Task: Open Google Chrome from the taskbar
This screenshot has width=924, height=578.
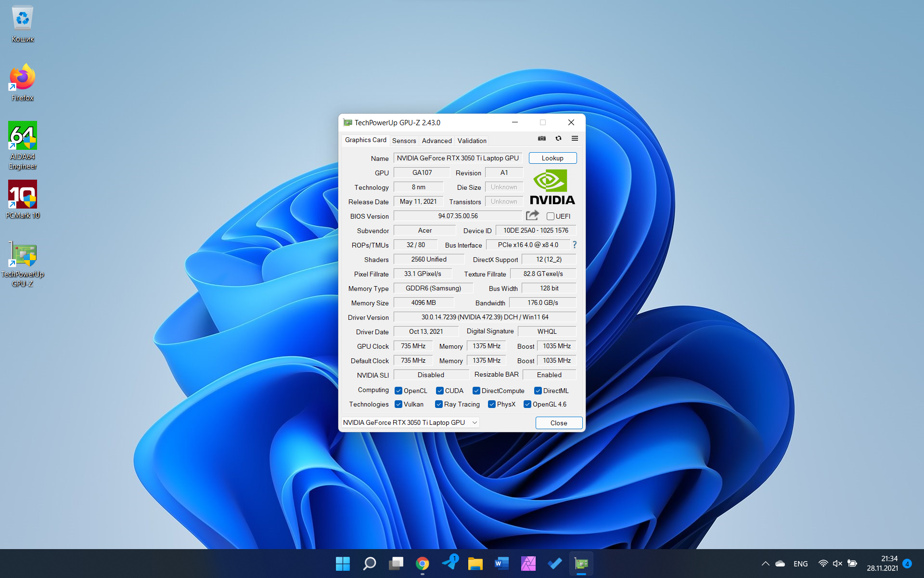Action: point(423,564)
